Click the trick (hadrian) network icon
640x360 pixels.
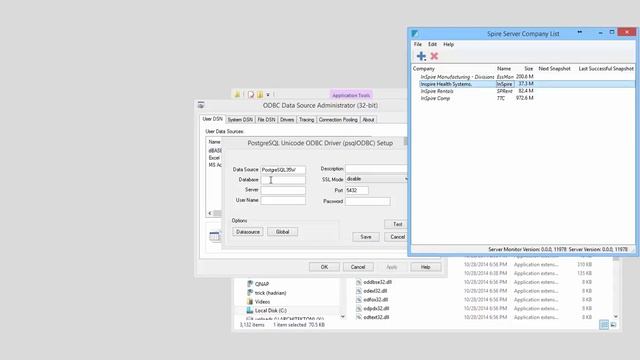pos(250,293)
